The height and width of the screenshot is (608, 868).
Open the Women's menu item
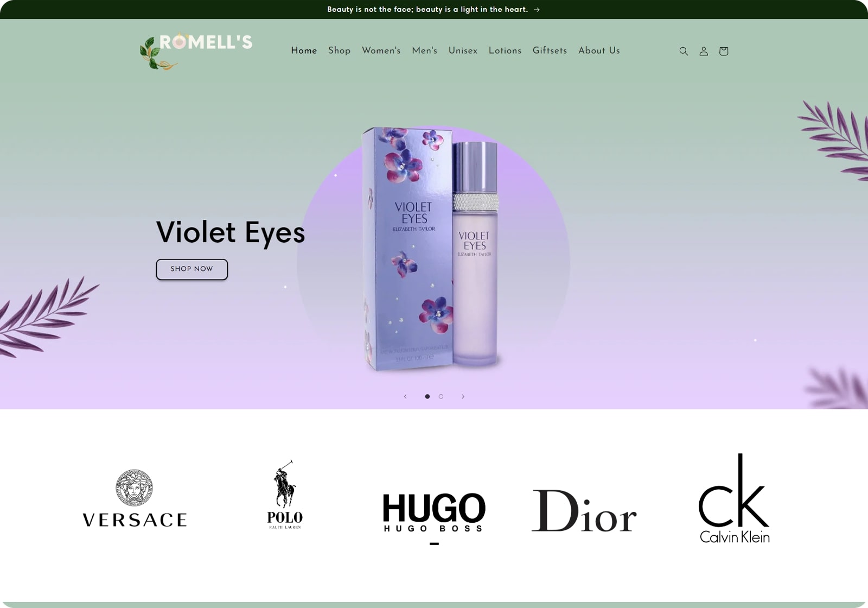(x=381, y=50)
